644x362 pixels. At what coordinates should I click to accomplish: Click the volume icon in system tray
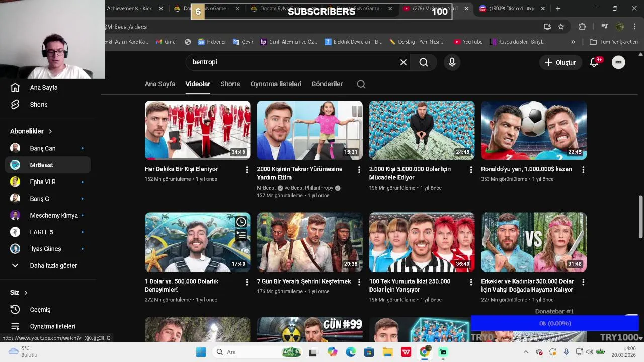pos(589,352)
